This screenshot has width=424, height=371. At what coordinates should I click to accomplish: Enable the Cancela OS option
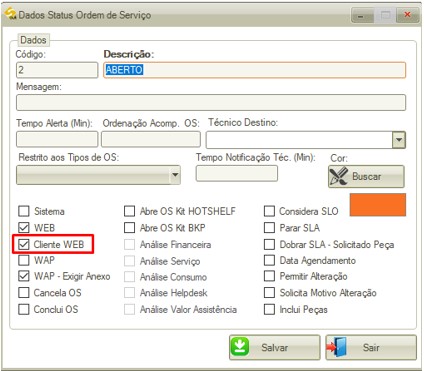point(24,293)
